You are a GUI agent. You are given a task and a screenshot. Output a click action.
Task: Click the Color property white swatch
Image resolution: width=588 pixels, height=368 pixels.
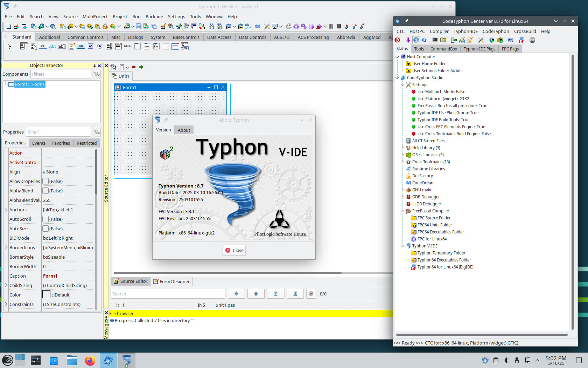tap(46, 295)
